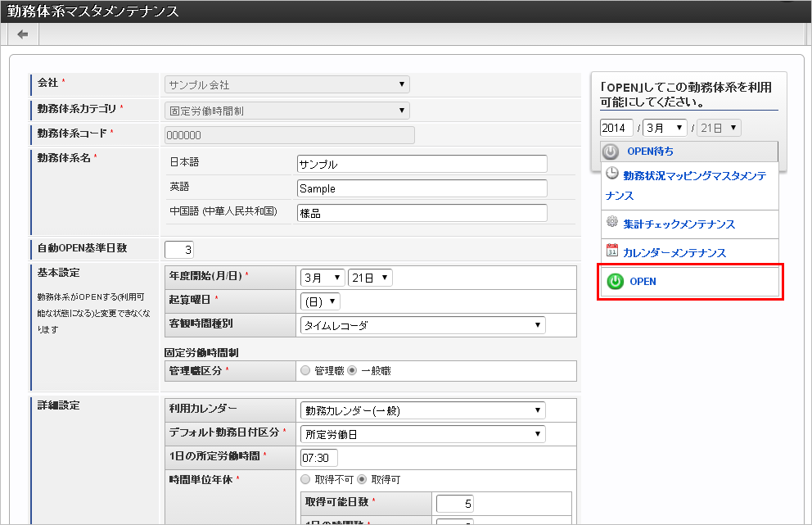Open the 年度開始 month dropdown
The image size is (812, 525).
(323, 278)
